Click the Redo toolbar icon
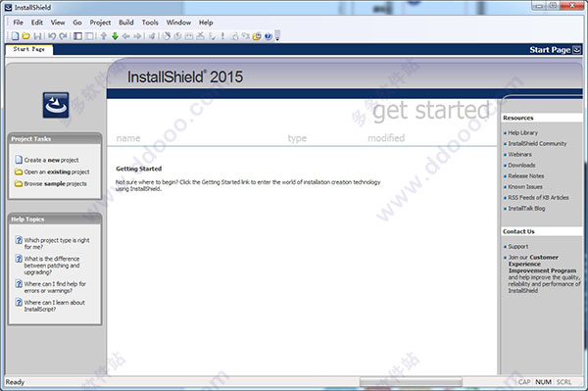 63,36
